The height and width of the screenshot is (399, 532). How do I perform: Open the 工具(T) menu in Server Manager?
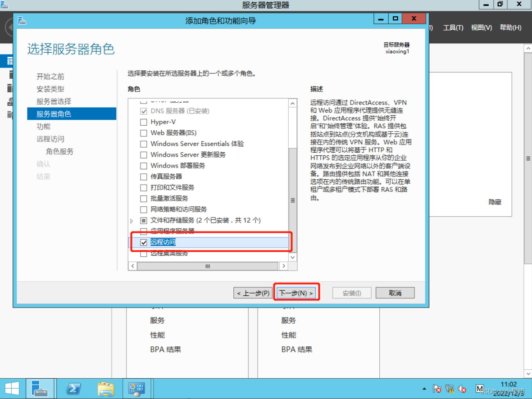coord(453,27)
